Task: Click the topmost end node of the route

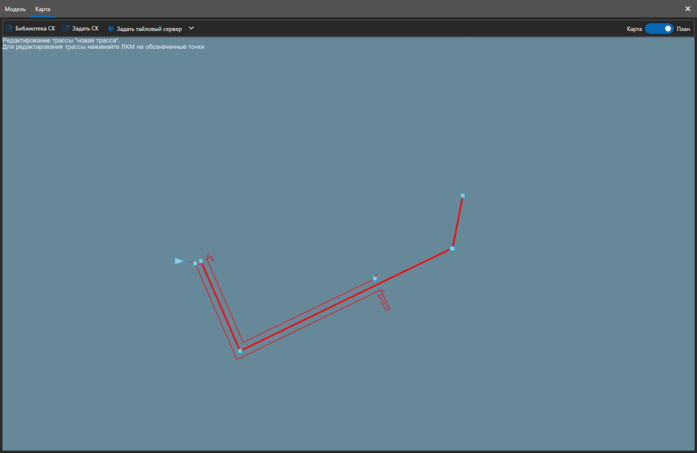Action: (x=462, y=196)
